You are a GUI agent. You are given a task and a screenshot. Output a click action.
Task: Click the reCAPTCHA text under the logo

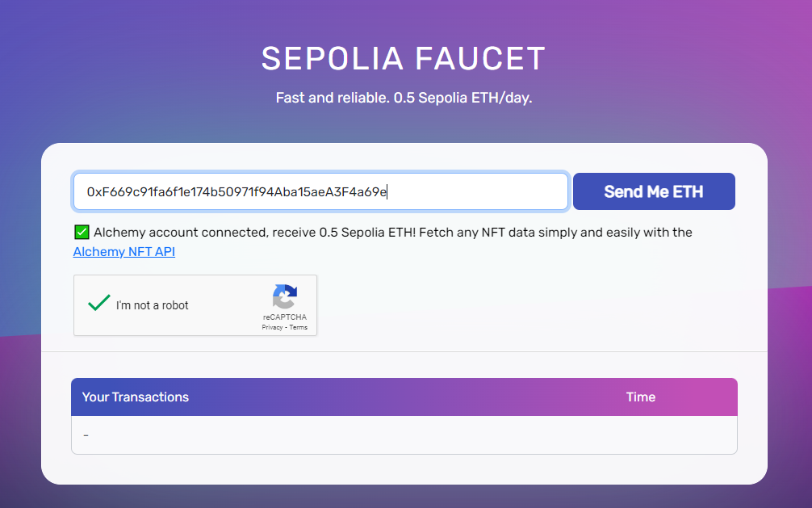pyautogui.click(x=285, y=317)
